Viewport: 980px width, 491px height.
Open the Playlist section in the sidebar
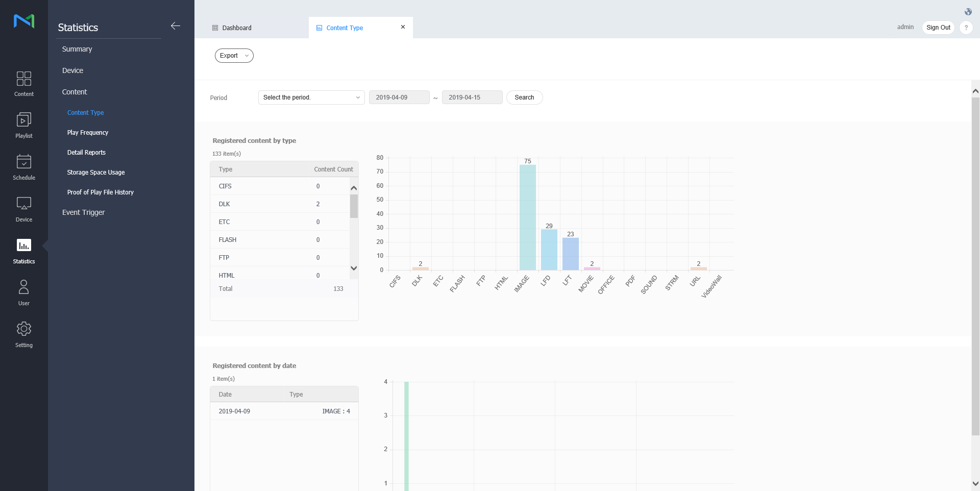23,125
